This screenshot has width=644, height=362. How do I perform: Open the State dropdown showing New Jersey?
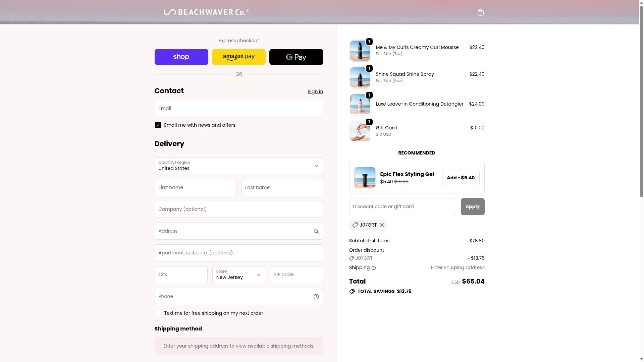click(x=238, y=275)
